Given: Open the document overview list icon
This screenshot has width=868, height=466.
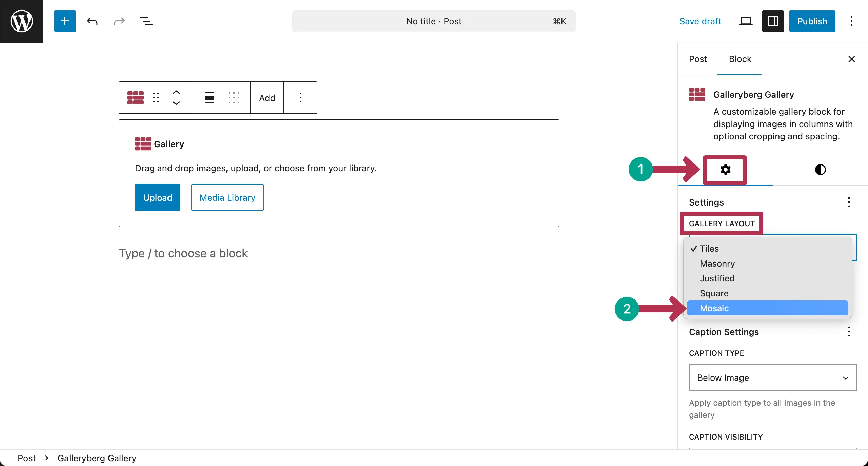Looking at the screenshot, I should tap(146, 21).
